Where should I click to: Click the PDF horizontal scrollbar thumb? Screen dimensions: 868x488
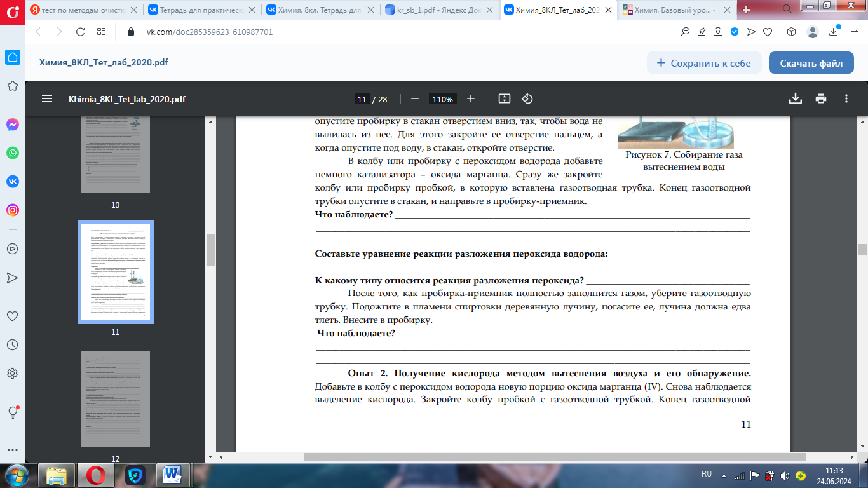[x=555, y=457]
